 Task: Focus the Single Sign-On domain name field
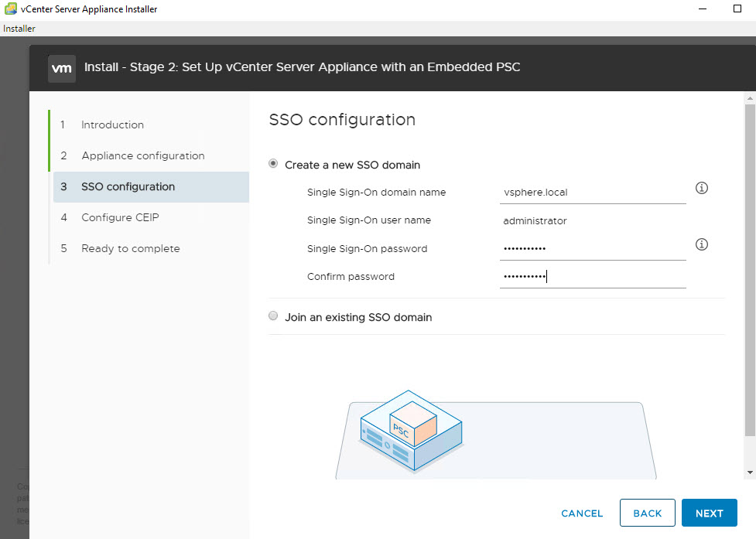point(592,193)
